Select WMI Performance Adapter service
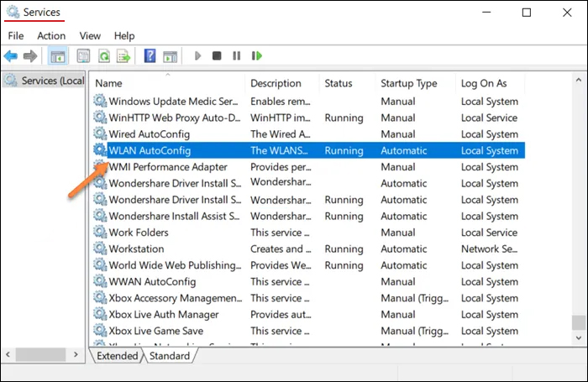 coord(168,167)
